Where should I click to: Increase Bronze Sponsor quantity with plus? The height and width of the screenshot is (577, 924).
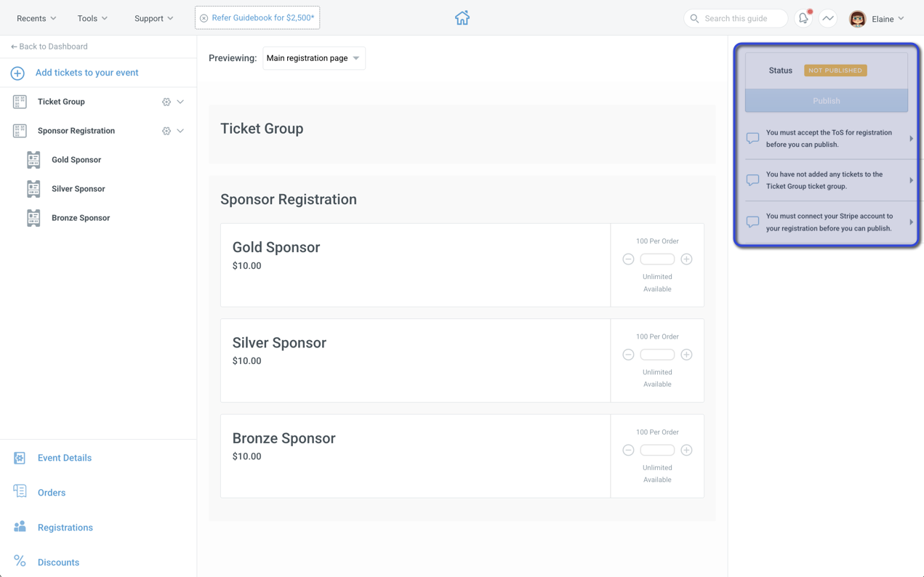(x=686, y=451)
